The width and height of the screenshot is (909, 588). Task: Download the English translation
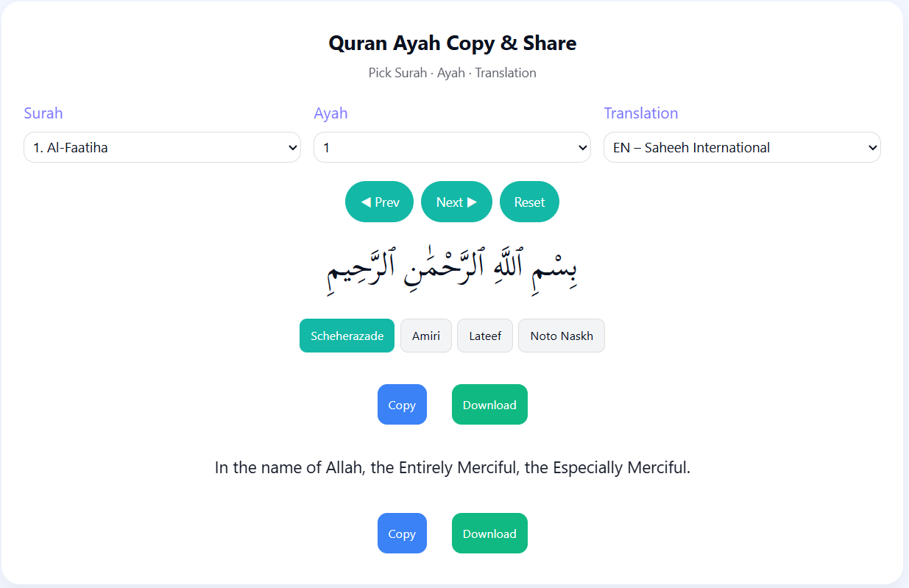tap(489, 533)
